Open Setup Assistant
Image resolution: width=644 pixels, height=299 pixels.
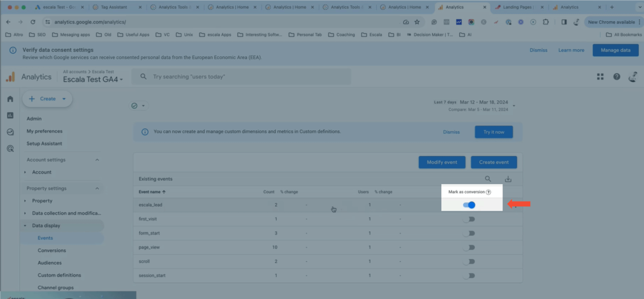(x=44, y=144)
